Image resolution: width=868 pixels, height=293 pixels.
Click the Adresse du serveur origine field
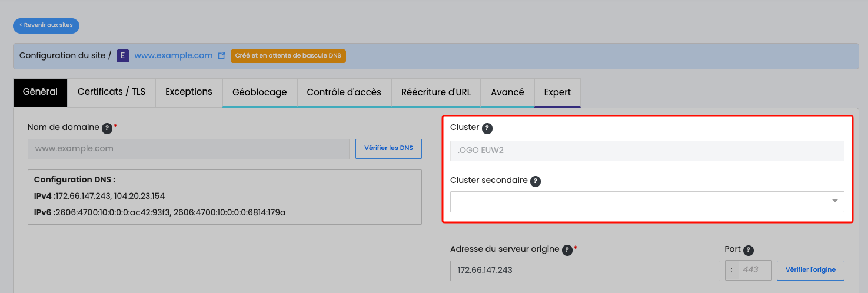[585, 271]
